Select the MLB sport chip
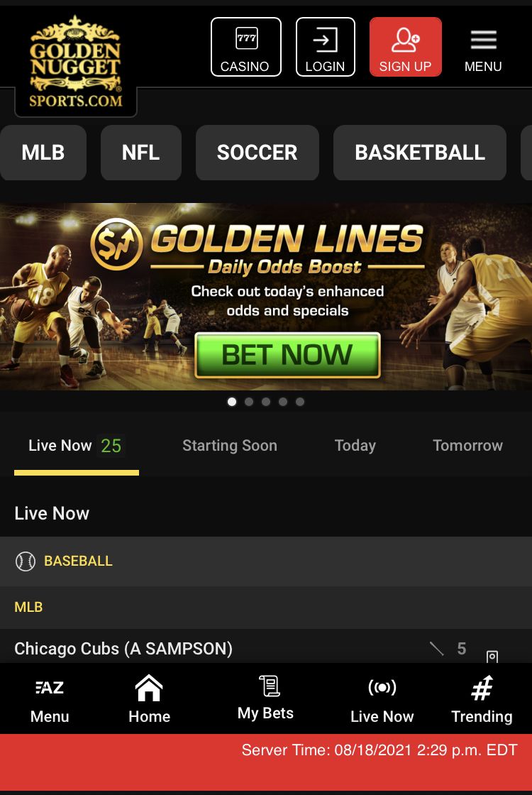The height and width of the screenshot is (795, 532). (x=43, y=153)
